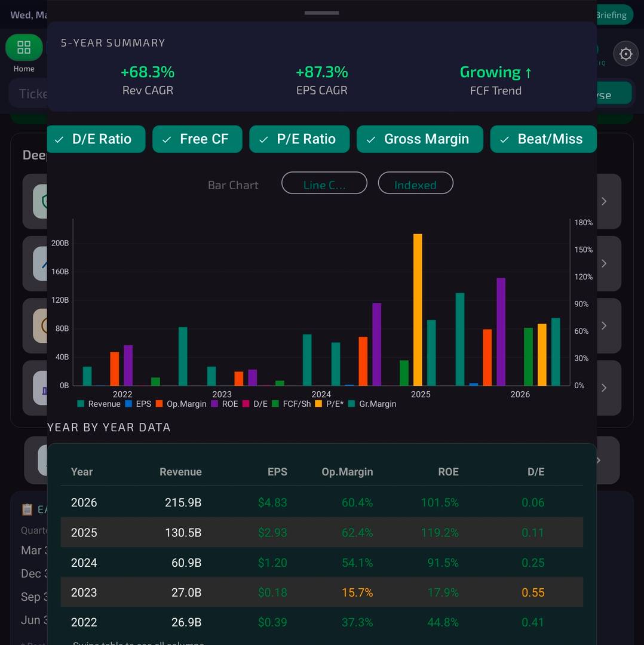Select the 2025 table row year
This screenshot has width=644, height=645.
tap(84, 533)
